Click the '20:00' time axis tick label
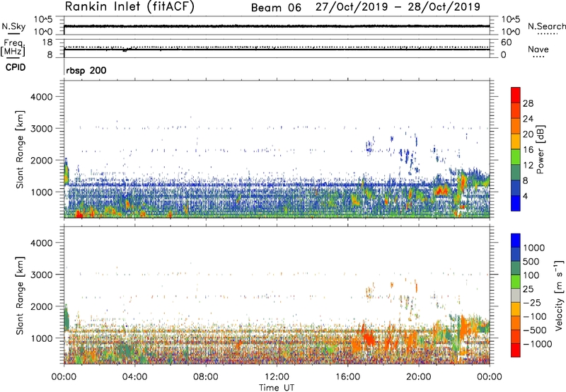 (x=419, y=377)
